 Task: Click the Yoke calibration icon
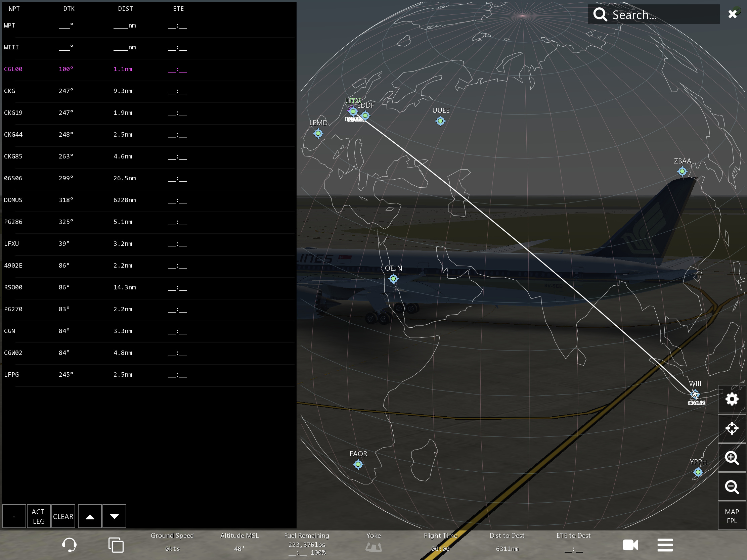[373, 547]
